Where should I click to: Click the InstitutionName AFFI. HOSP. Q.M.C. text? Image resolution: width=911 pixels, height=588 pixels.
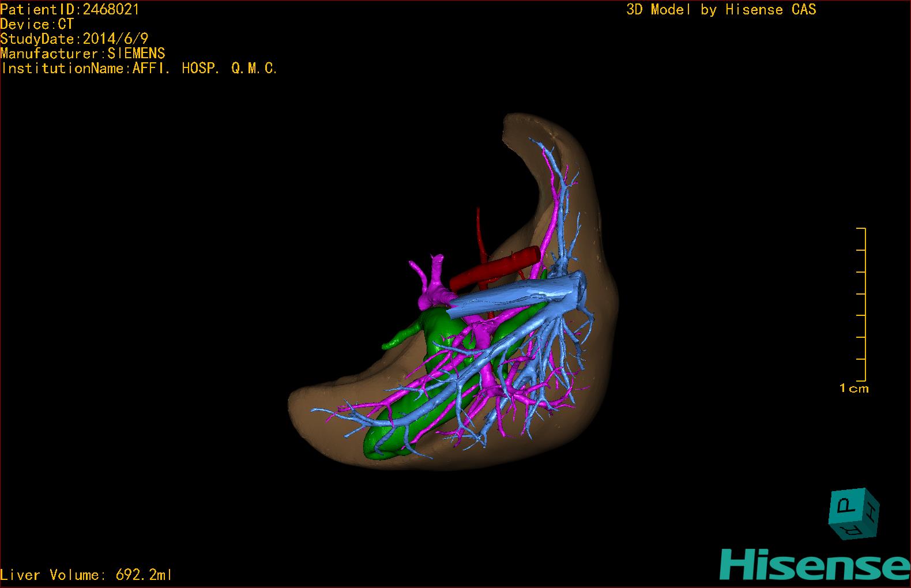click(139, 69)
